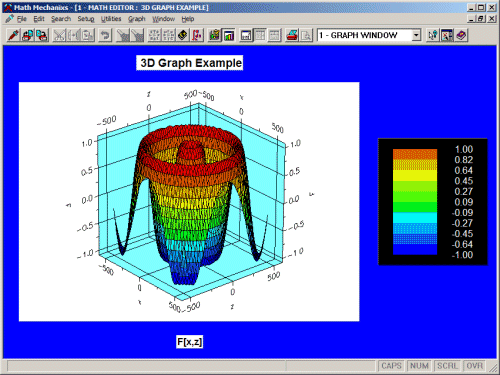Open the Setup menu
This screenshot has width=500, height=375.
click(x=86, y=19)
